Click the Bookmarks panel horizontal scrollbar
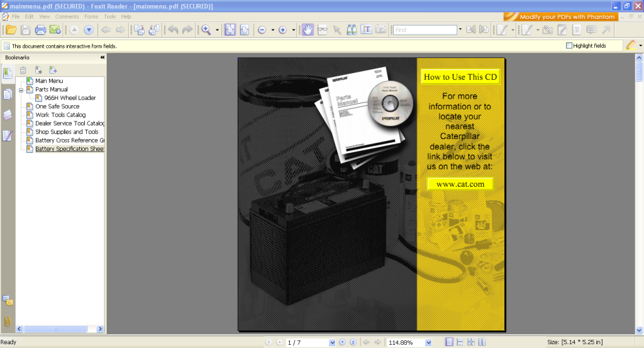The height and width of the screenshot is (348, 644). point(55,328)
